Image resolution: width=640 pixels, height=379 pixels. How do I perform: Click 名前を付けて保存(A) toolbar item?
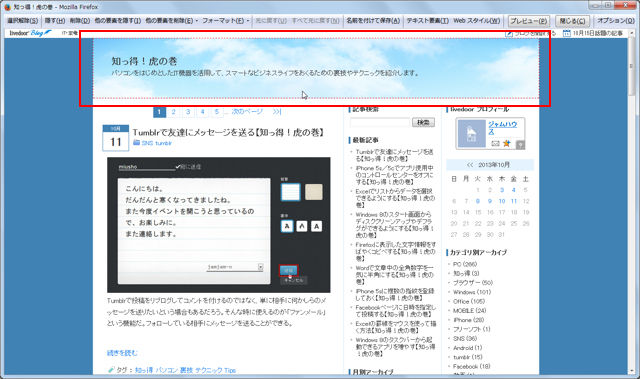tap(373, 20)
